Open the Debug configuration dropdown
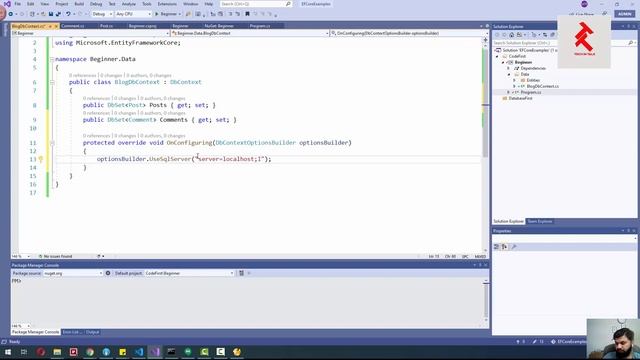Screen dimensions: 640x360 pyautogui.click(x=102, y=14)
